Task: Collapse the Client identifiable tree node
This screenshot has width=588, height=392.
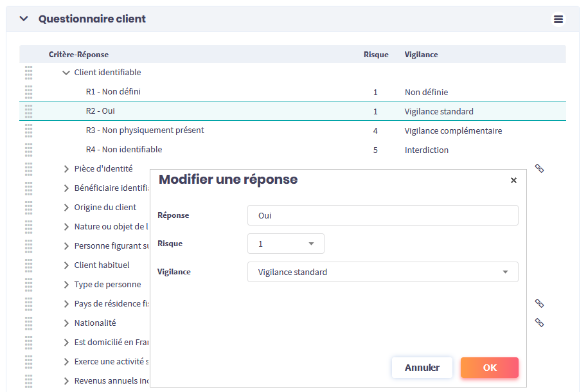Action: click(x=66, y=73)
